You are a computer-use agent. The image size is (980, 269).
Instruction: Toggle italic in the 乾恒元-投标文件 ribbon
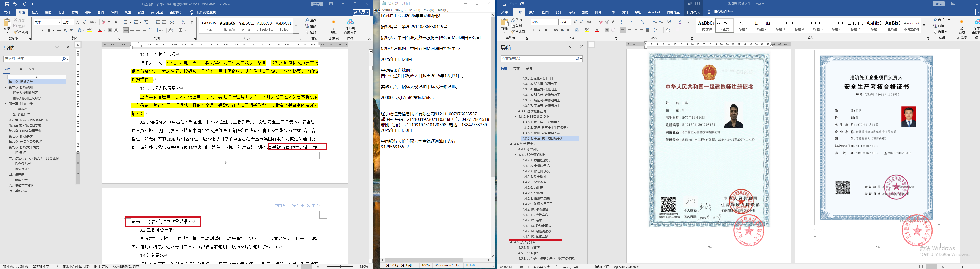(539, 30)
